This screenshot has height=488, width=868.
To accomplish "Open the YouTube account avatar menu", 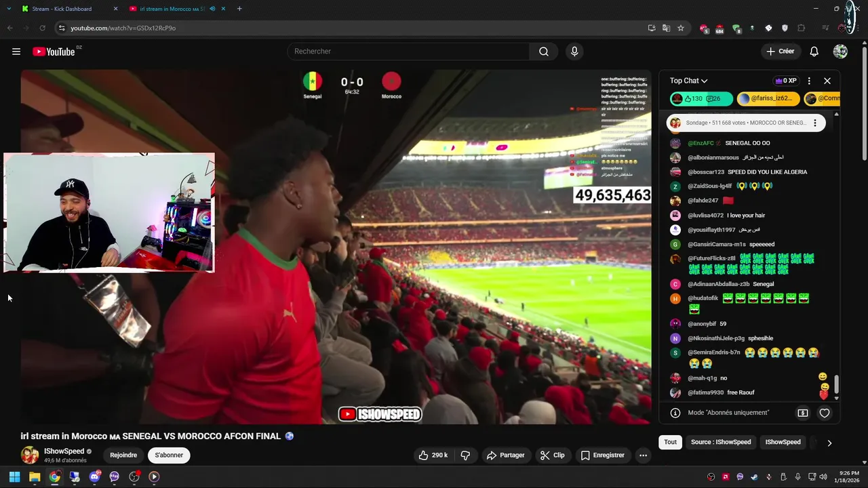I will click(840, 52).
